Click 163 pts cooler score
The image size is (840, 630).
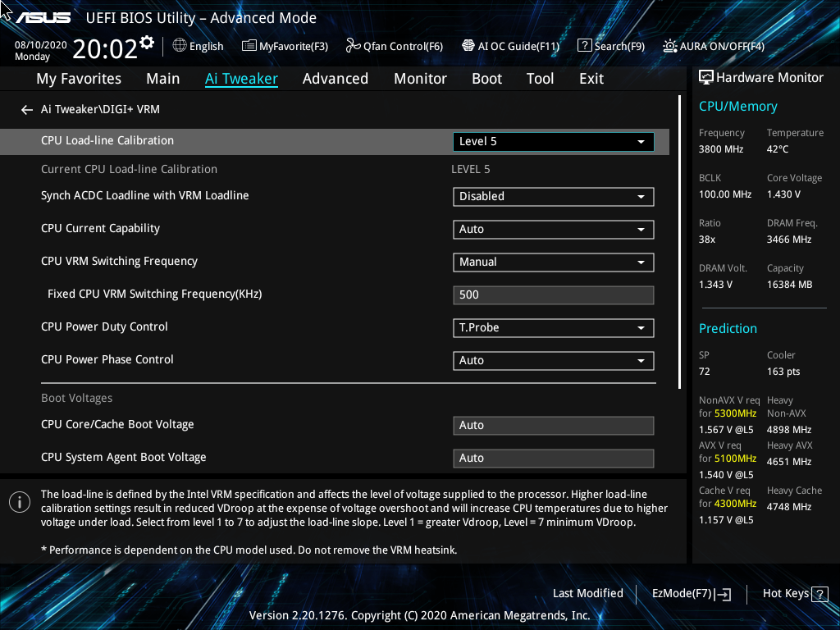[783, 372]
